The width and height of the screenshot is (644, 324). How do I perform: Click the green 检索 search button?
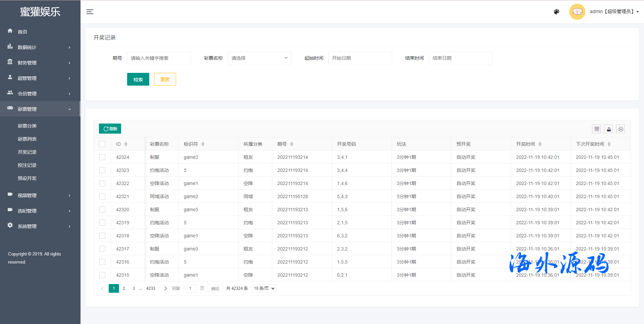click(138, 80)
